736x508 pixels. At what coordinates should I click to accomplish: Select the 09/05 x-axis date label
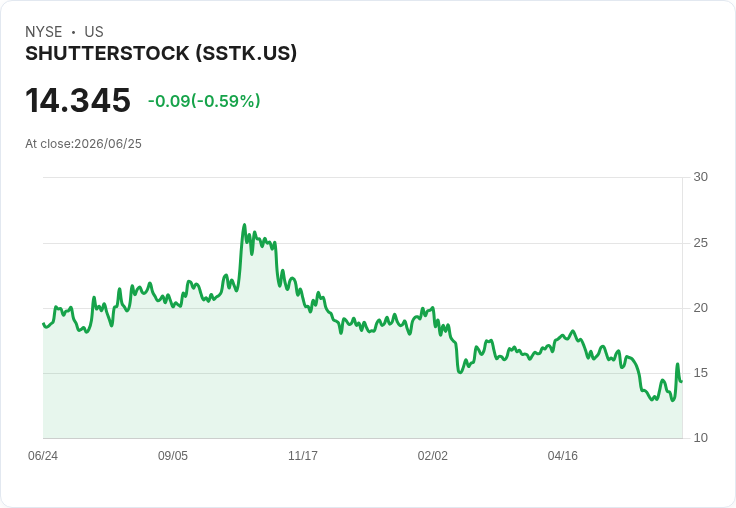coord(173,455)
